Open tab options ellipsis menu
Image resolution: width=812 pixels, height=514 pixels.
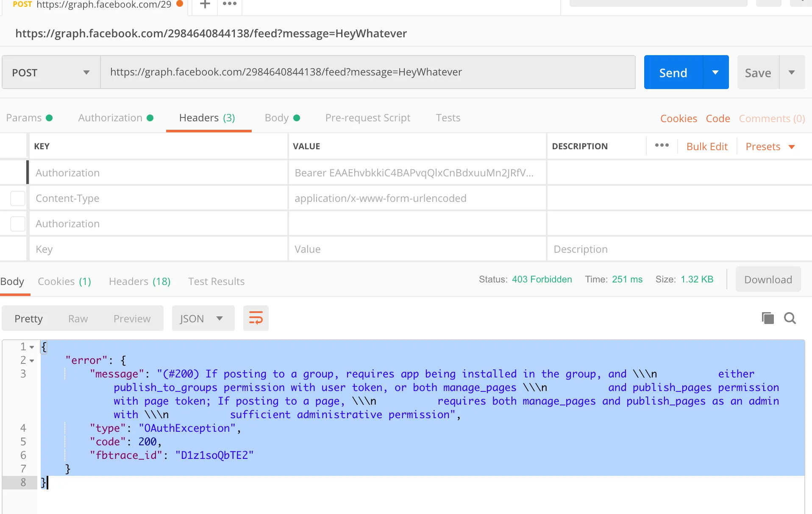[230, 4]
